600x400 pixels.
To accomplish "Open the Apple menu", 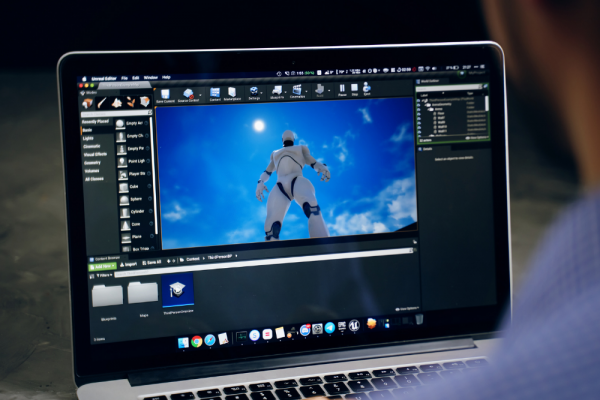I will (84, 79).
